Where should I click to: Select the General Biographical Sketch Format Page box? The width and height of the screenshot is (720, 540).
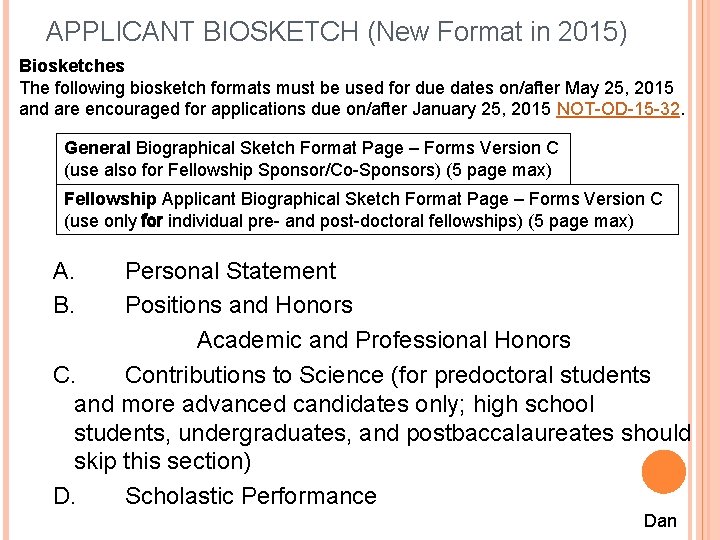[314, 158]
